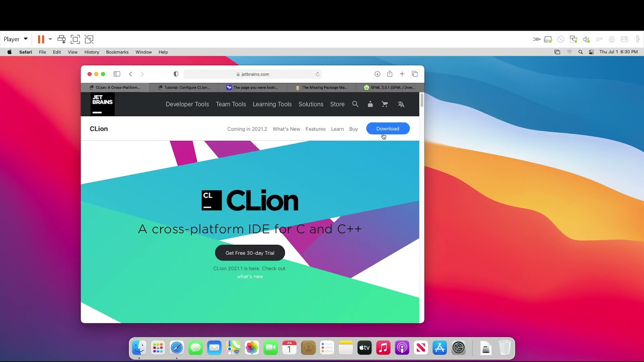644x362 pixels.
Task: Open the Bookmarks menu
Action: pyautogui.click(x=117, y=52)
